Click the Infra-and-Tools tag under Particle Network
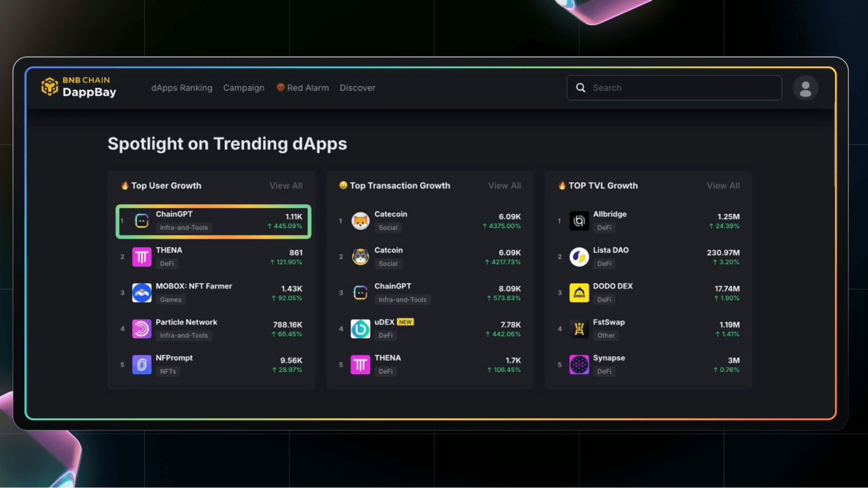The height and width of the screenshot is (488, 868). click(184, 335)
